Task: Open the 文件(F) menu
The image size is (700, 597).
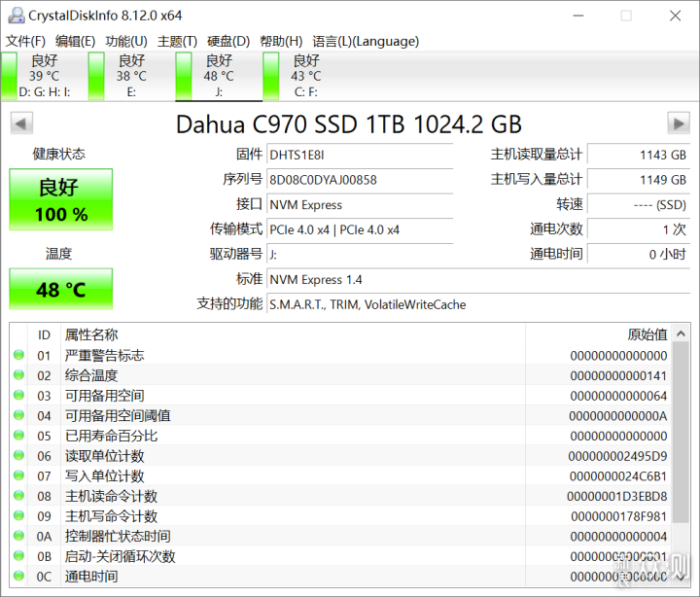Action: [x=25, y=42]
